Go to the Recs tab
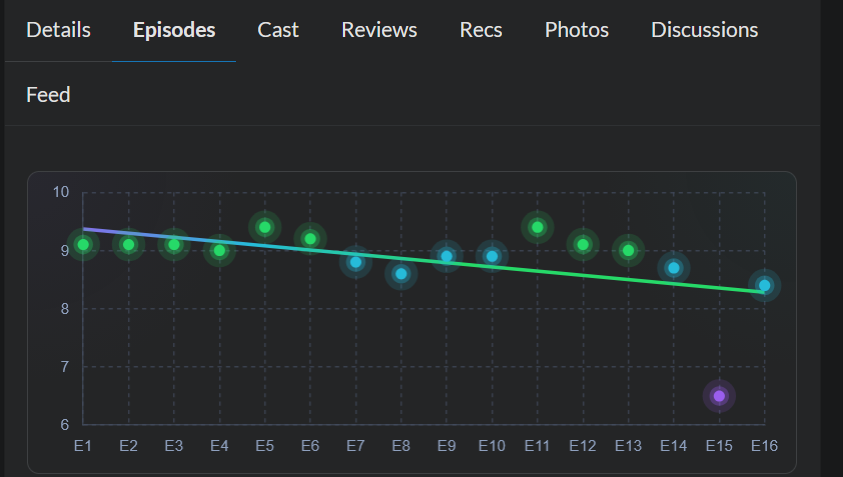 pyautogui.click(x=481, y=30)
